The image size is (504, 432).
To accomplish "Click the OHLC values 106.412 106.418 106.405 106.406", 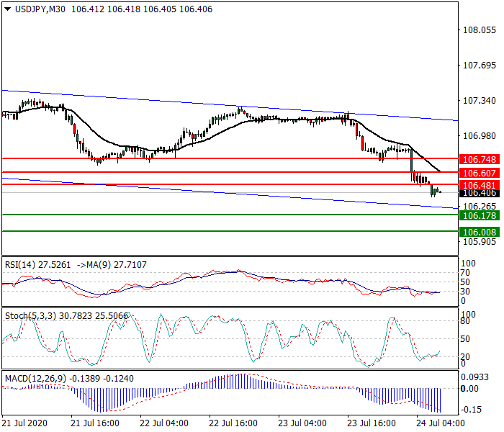I will coord(142,9).
